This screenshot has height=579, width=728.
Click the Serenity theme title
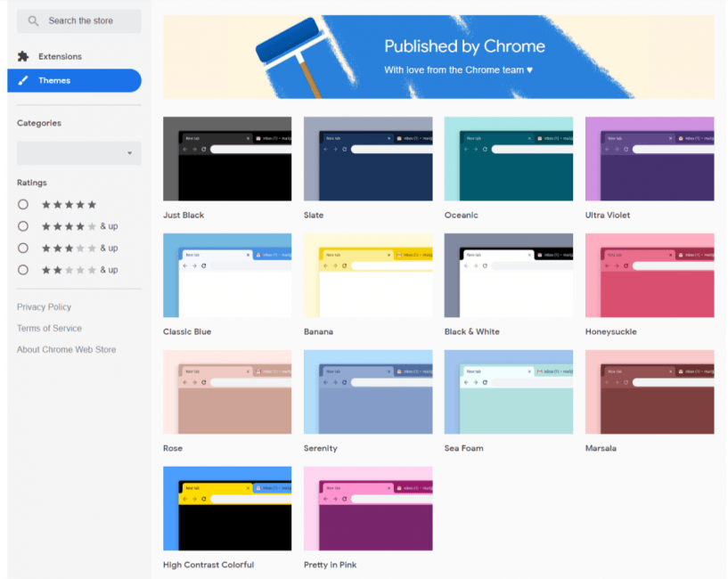321,448
